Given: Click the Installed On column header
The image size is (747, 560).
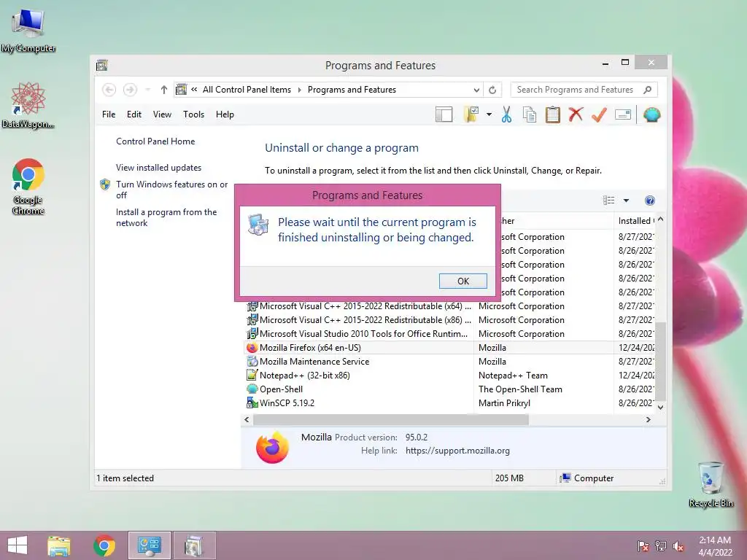Looking at the screenshot, I should coord(635,221).
